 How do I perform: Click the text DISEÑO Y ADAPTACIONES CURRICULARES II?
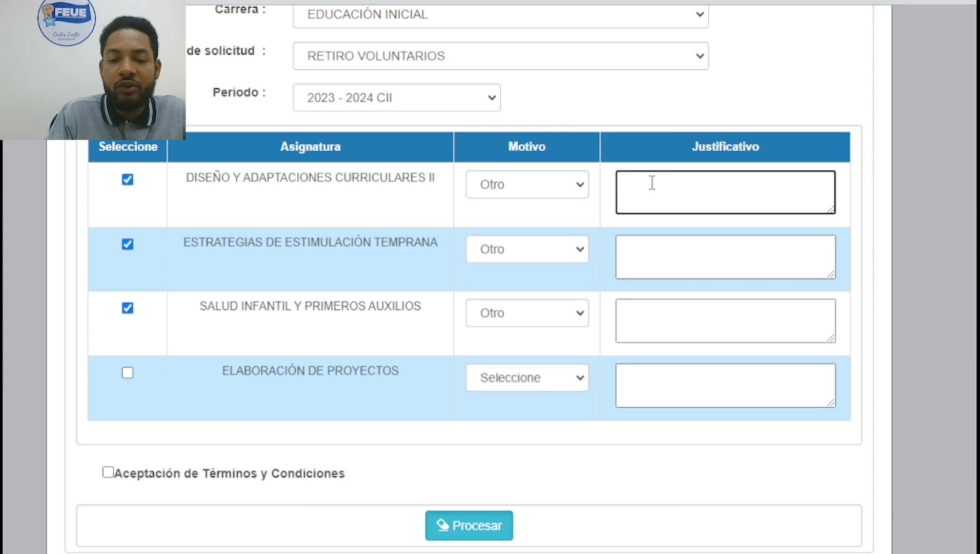click(310, 177)
